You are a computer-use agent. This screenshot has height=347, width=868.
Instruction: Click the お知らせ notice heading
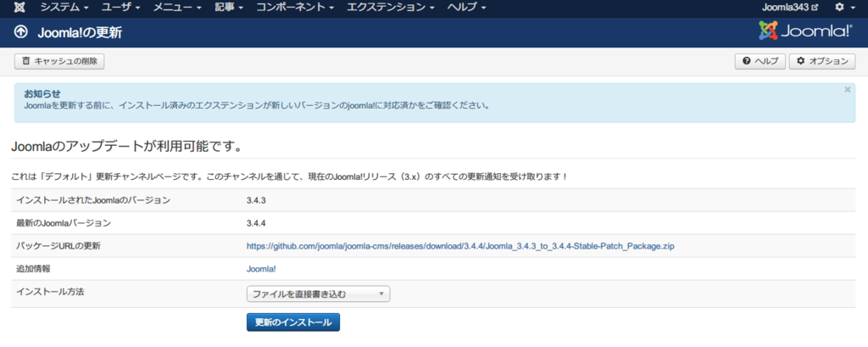(x=42, y=93)
